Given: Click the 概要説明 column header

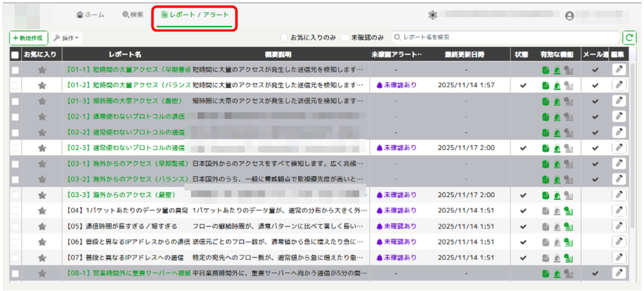Looking at the screenshot, I should point(278,54).
